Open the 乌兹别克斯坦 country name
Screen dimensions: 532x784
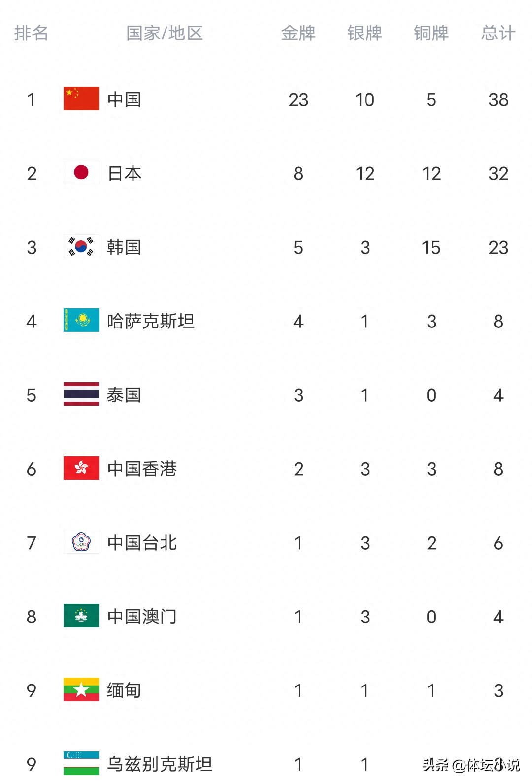click(x=160, y=764)
